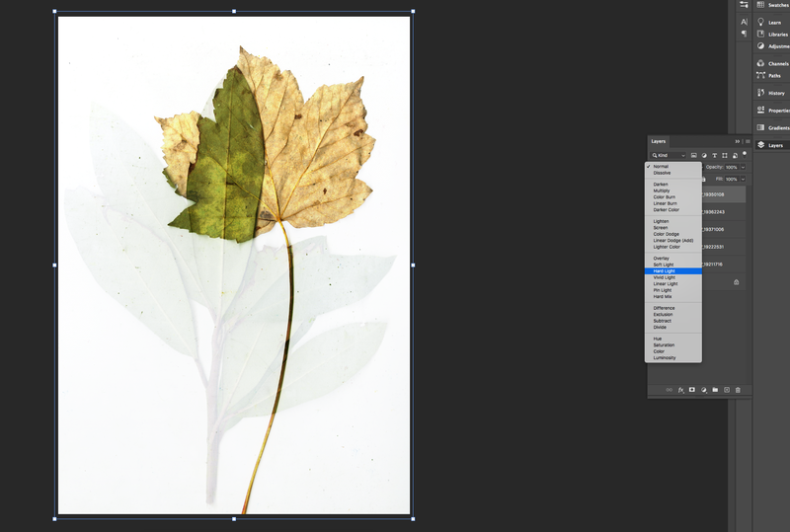Open the Properties panel

point(773,111)
